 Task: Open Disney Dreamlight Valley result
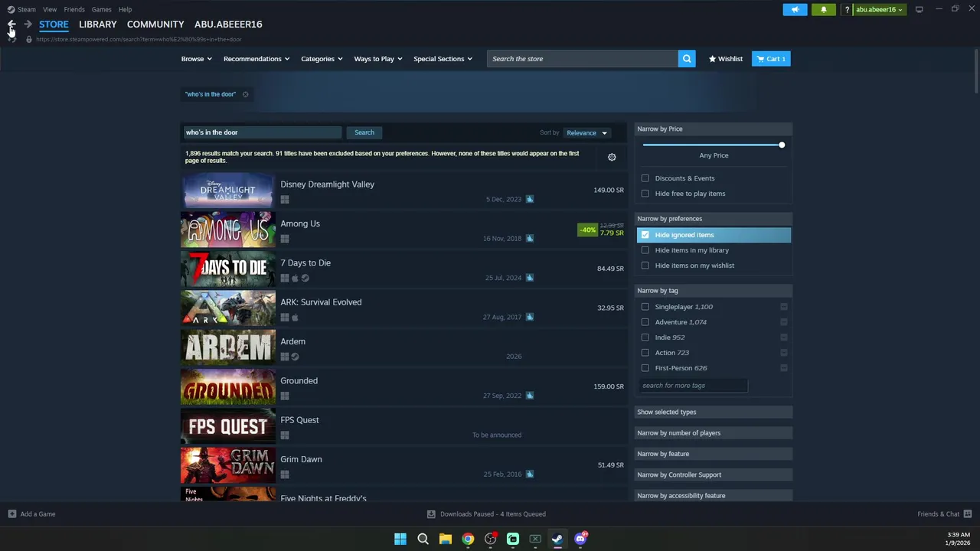(403, 191)
